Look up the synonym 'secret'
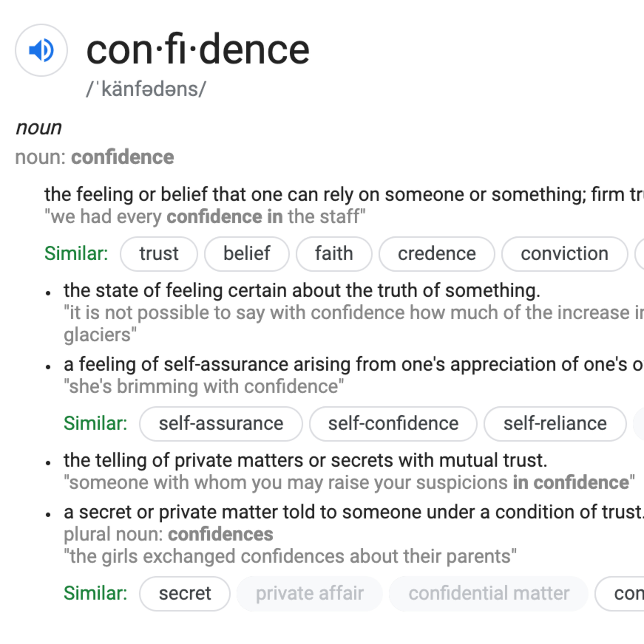 185,593
